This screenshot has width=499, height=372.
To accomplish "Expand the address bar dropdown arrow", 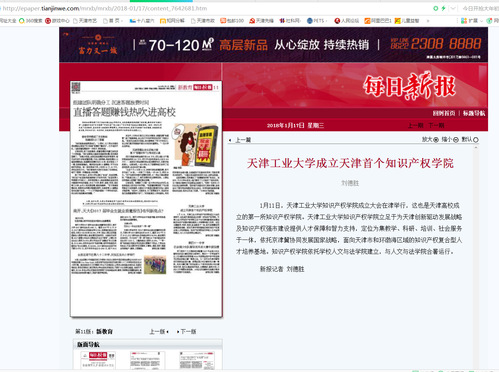I will (x=453, y=8).
